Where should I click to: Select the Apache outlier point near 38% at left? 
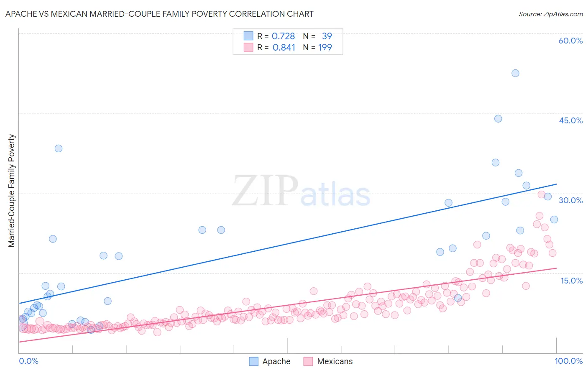click(59, 148)
